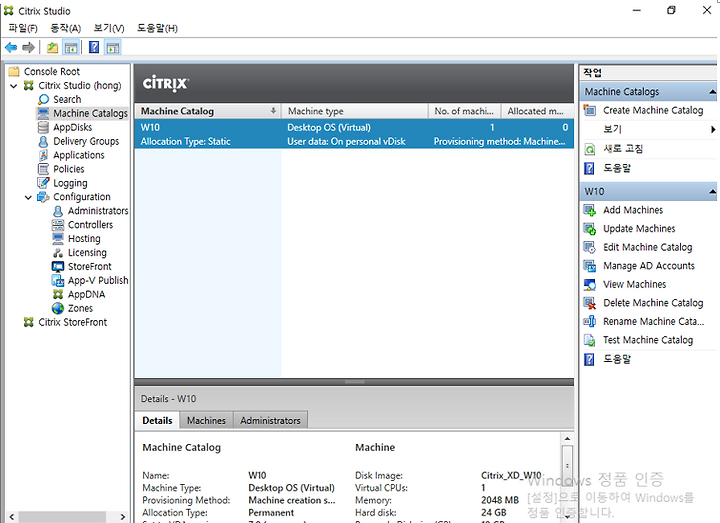Collapse the Citrix Studio (hong) tree node
This screenshot has width=720, height=523.
point(14,85)
